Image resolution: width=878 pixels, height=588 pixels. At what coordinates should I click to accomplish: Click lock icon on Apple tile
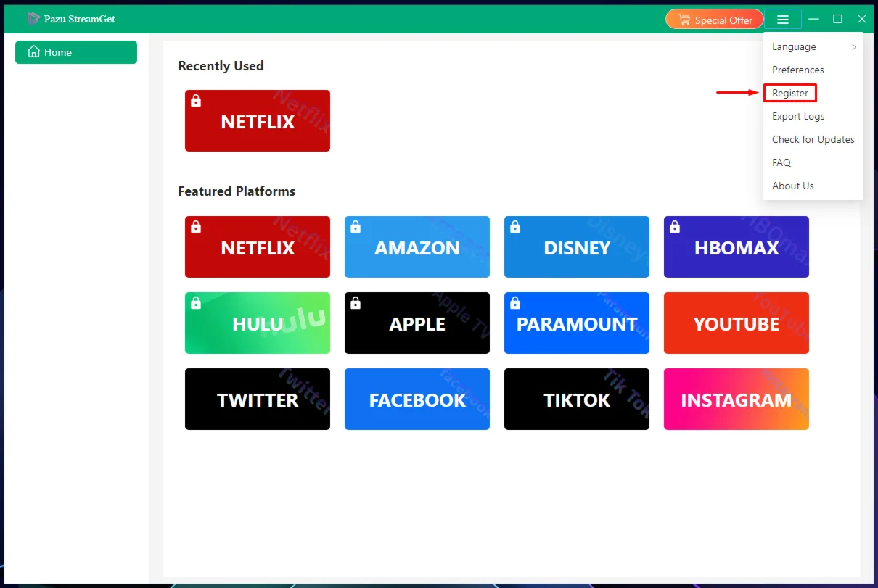point(356,303)
